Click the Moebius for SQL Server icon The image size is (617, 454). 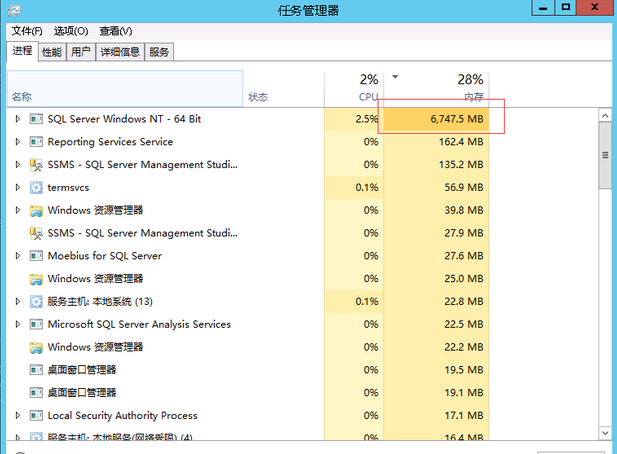pyautogui.click(x=37, y=256)
